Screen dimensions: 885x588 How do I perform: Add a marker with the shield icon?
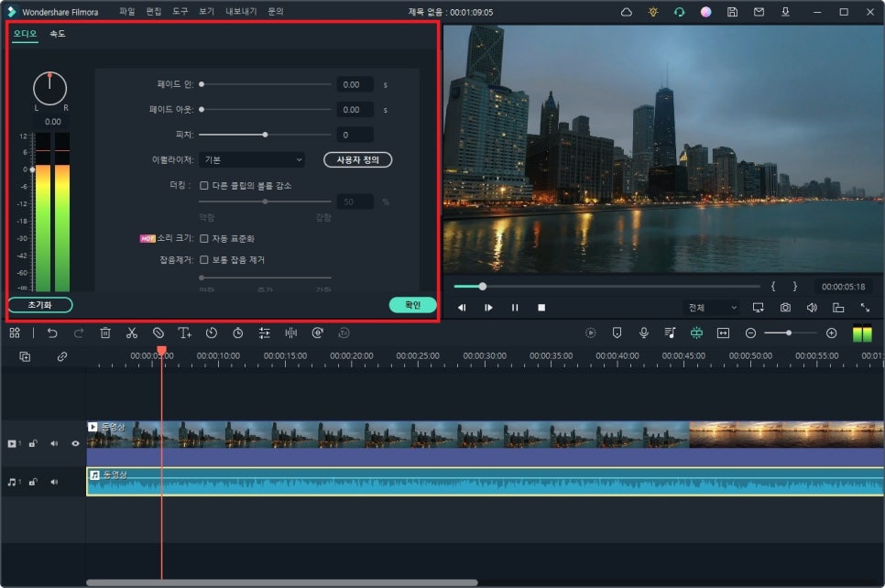point(617,333)
